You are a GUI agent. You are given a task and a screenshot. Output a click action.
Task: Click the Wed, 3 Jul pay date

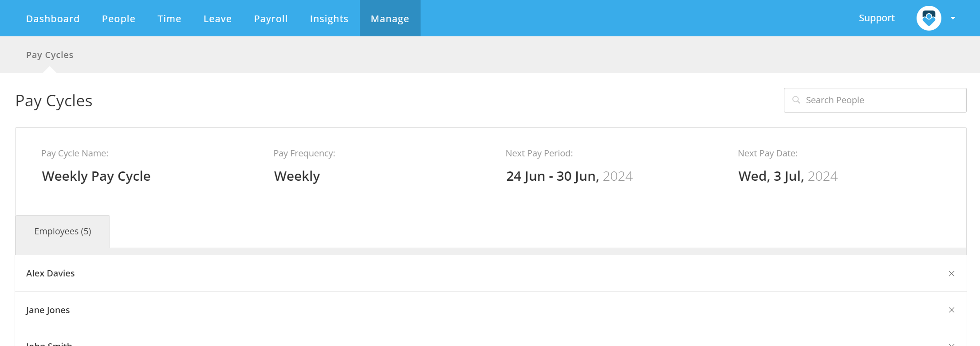(788, 176)
